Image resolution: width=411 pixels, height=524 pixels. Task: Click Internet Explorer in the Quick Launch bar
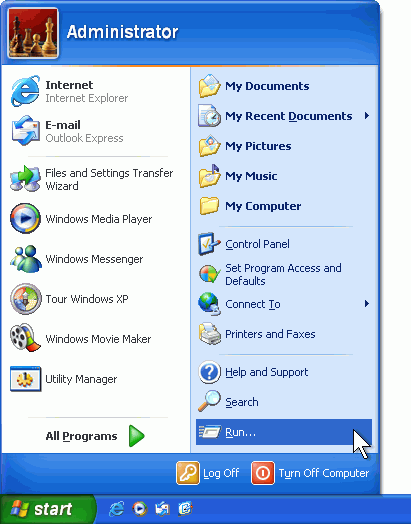[116, 509]
